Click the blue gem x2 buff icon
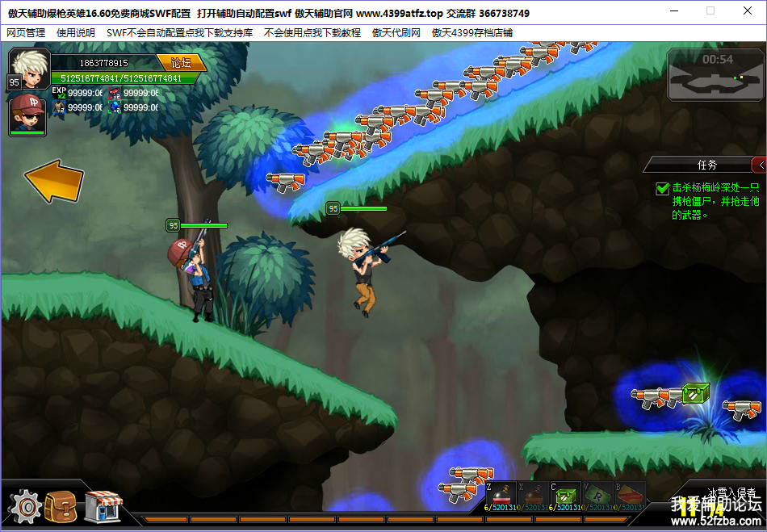Screen dimensions: 767x532 coord(115,107)
